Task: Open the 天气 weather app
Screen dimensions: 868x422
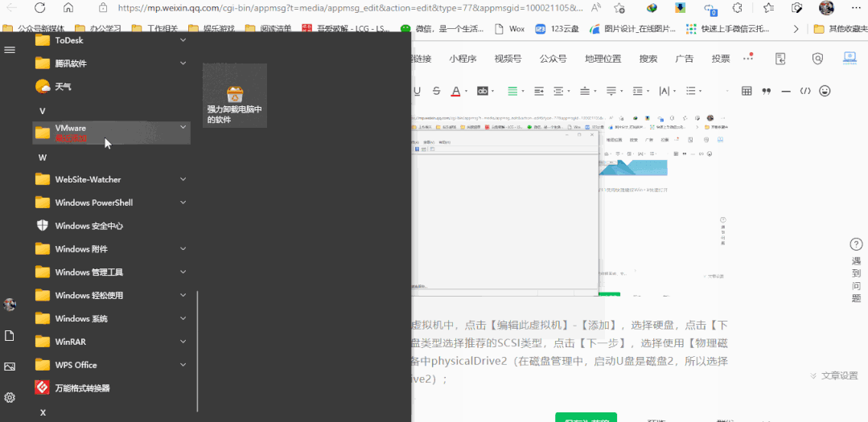Action: pos(111,86)
